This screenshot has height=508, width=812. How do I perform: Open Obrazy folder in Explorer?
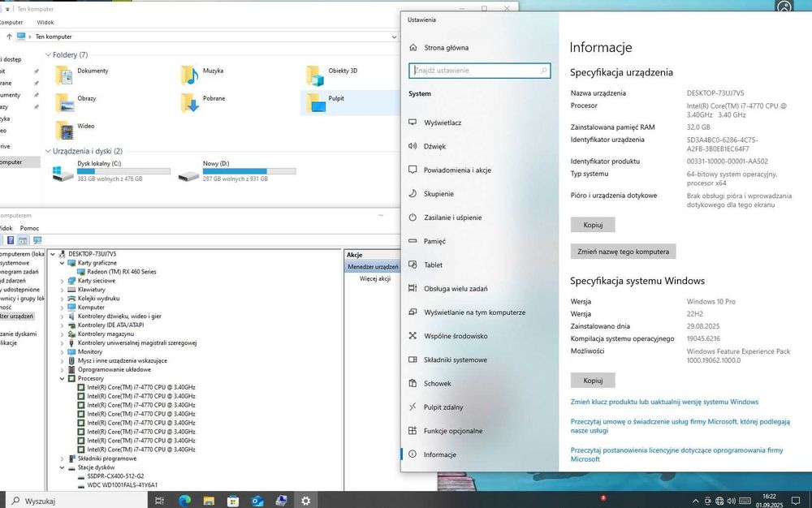pos(76,102)
